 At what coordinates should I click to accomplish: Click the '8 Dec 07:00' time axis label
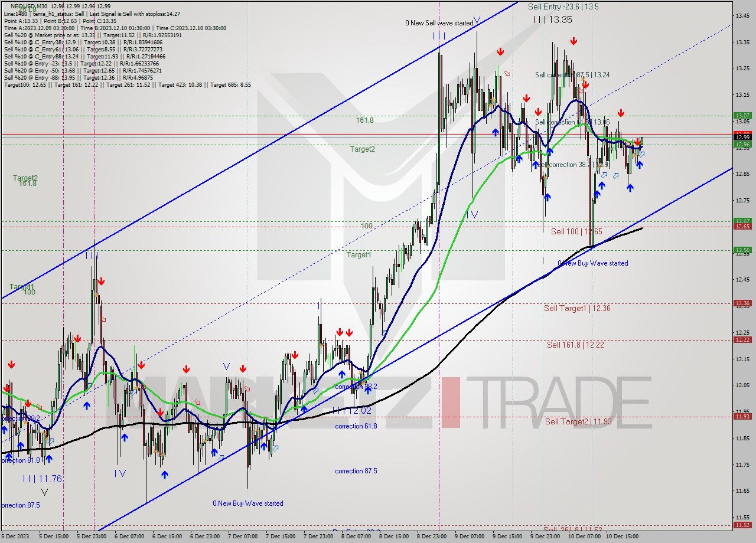(357, 537)
